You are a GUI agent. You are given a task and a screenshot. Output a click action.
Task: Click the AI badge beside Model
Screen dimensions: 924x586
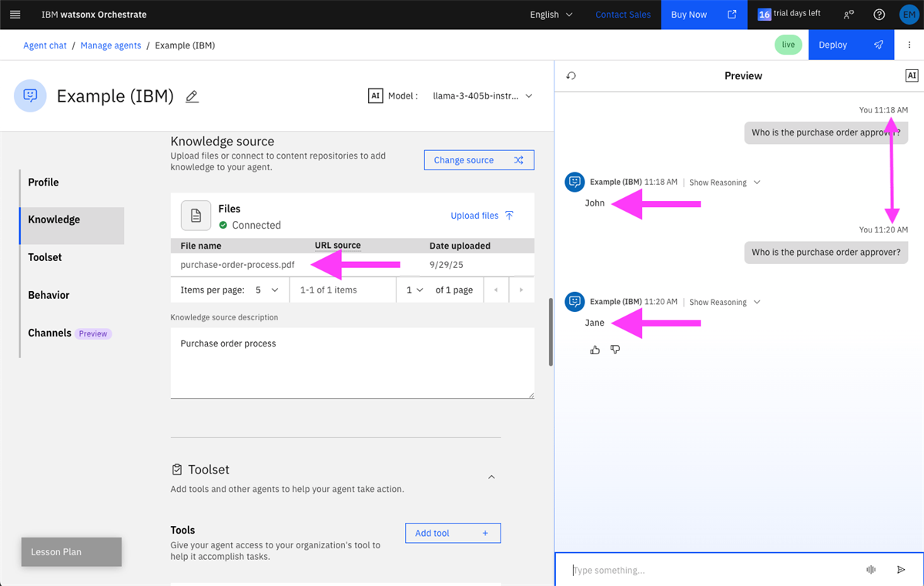pyautogui.click(x=375, y=96)
